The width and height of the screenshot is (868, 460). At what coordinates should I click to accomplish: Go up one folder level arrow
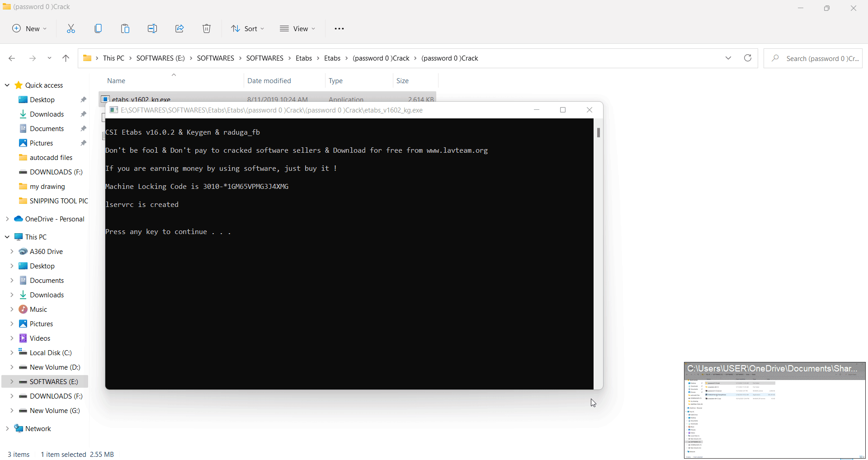[x=66, y=58]
